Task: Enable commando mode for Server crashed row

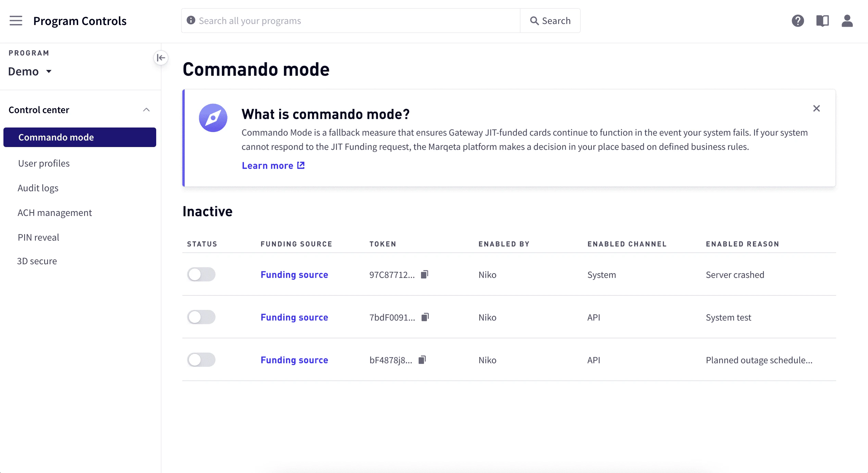Action: (201, 275)
